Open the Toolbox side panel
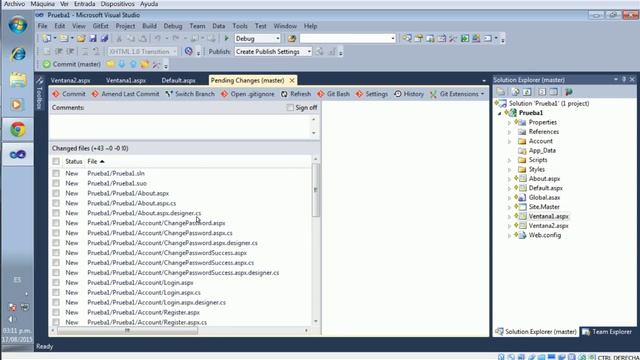The image size is (640, 360). click(40, 93)
